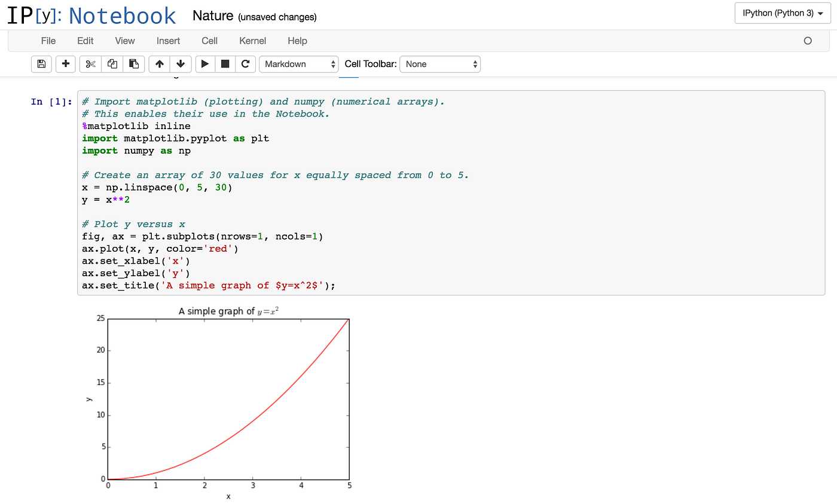Run the current cell with play icon
The height and width of the screenshot is (504, 837).
coord(205,64)
